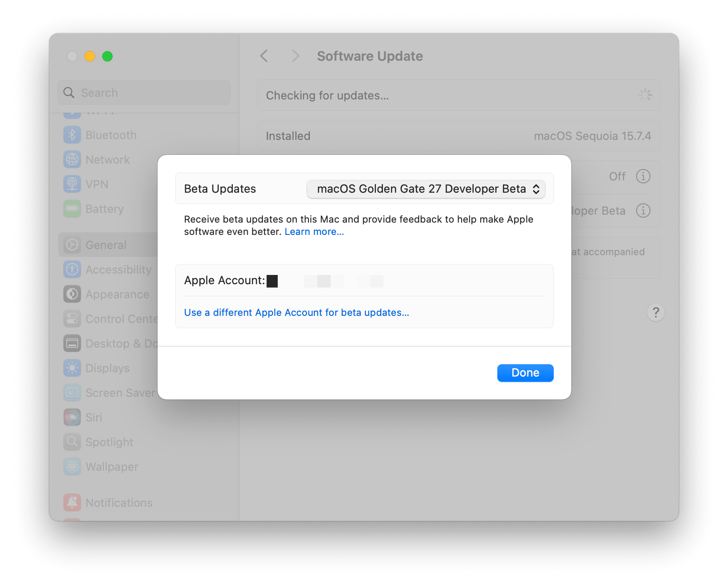Select the Displays sun icon
The width and height of the screenshot is (728, 586).
pos(72,368)
